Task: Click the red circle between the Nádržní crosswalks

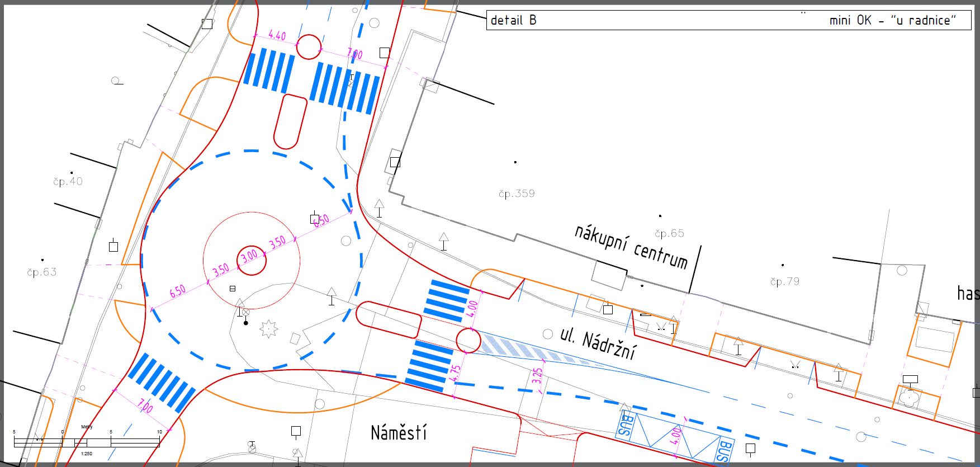Action: (x=468, y=341)
